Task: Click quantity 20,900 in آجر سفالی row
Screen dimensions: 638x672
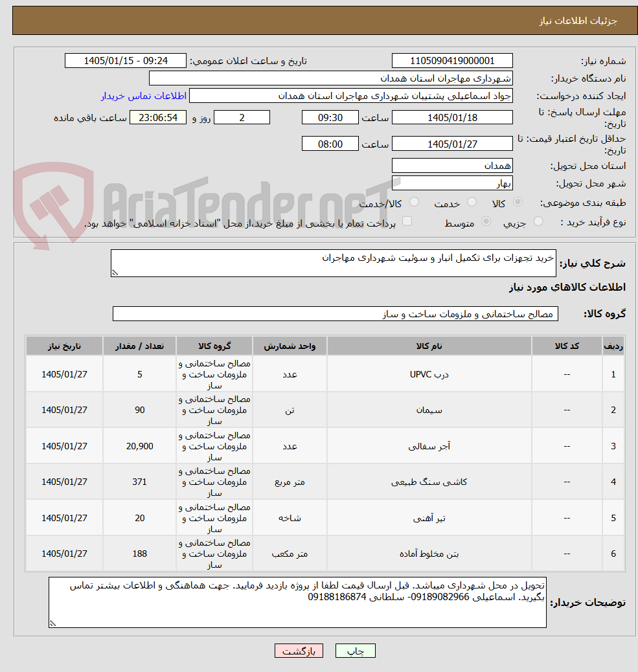Action: click(x=139, y=446)
